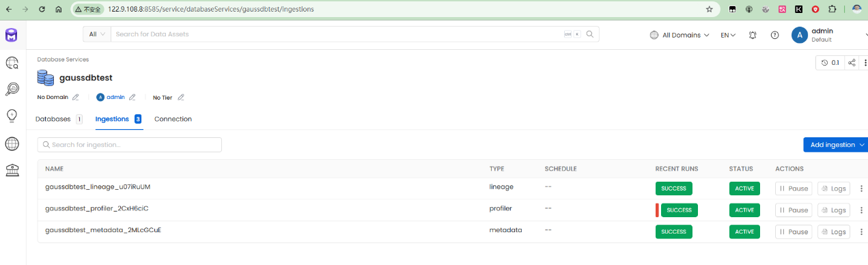Pause the gaussdbtest profiler ingestion
Image resolution: width=868 pixels, height=265 pixels.
point(794,210)
